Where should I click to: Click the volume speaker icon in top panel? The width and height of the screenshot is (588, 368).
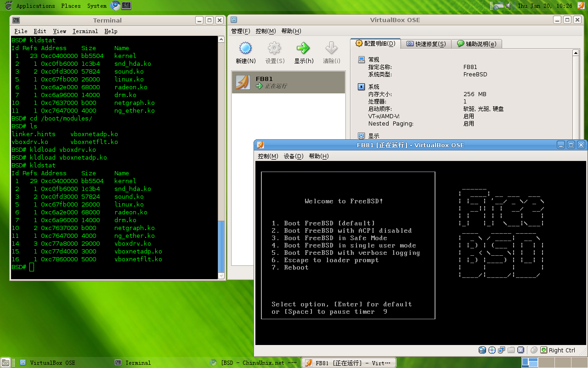pyautogui.click(x=510, y=6)
